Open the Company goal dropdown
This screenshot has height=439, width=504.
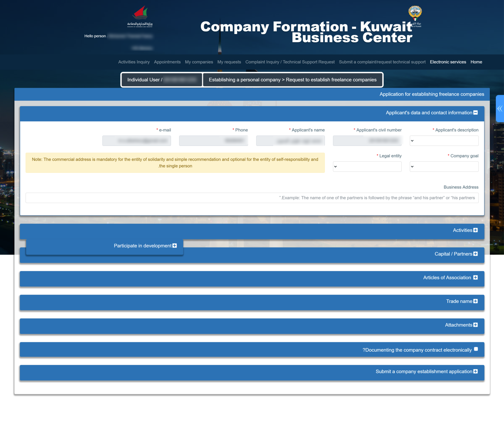[444, 167]
